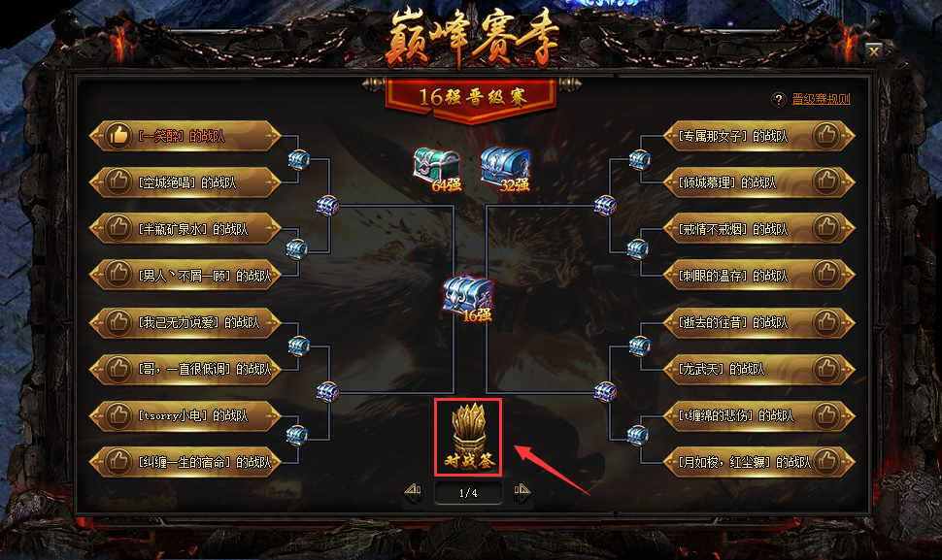Viewport: 942px width, 560px height.
Task: Click chest between 逝去的往昔 and 龙武天 teams
Action: click(639, 346)
